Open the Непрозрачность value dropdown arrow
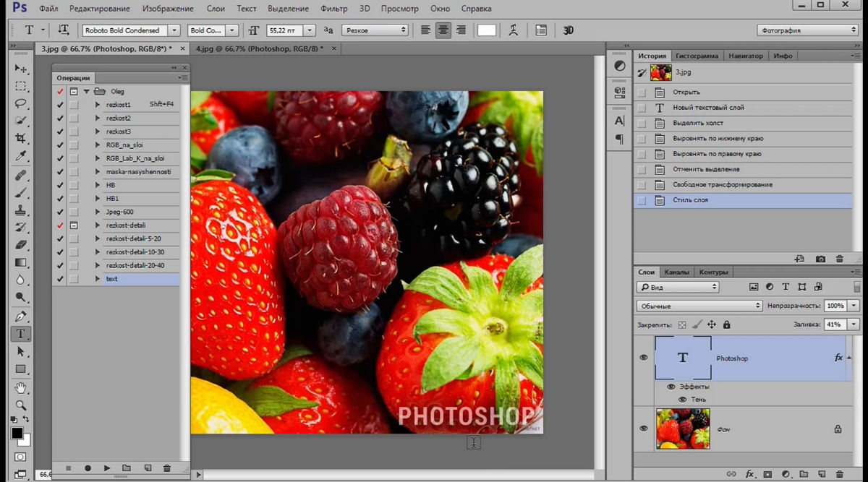The width and height of the screenshot is (868, 482). [x=854, y=306]
